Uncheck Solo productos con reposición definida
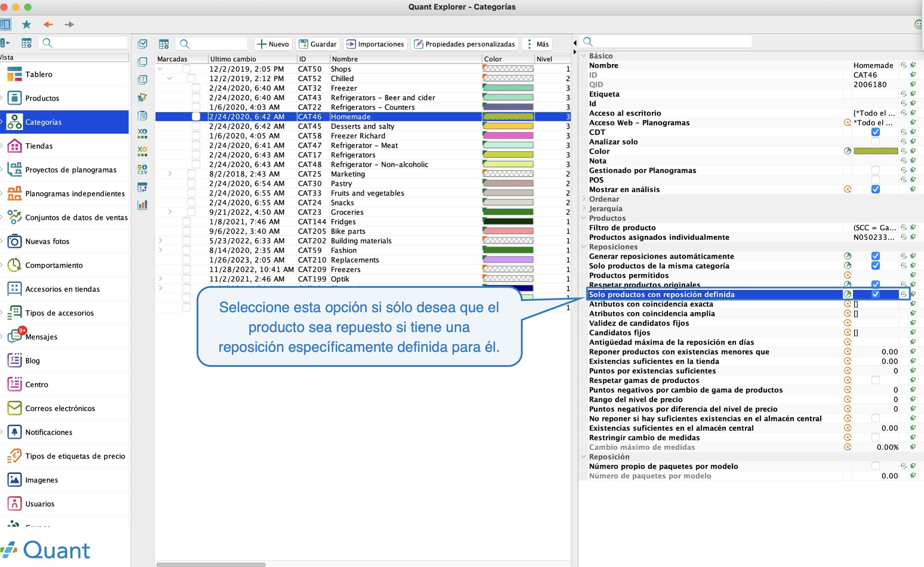924x567 pixels. pyautogui.click(x=875, y=294)
